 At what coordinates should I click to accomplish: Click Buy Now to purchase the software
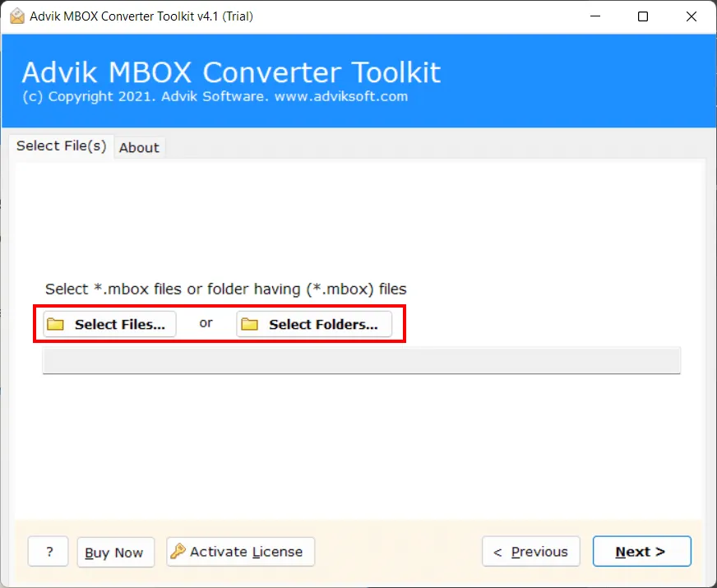click(115, 552)
